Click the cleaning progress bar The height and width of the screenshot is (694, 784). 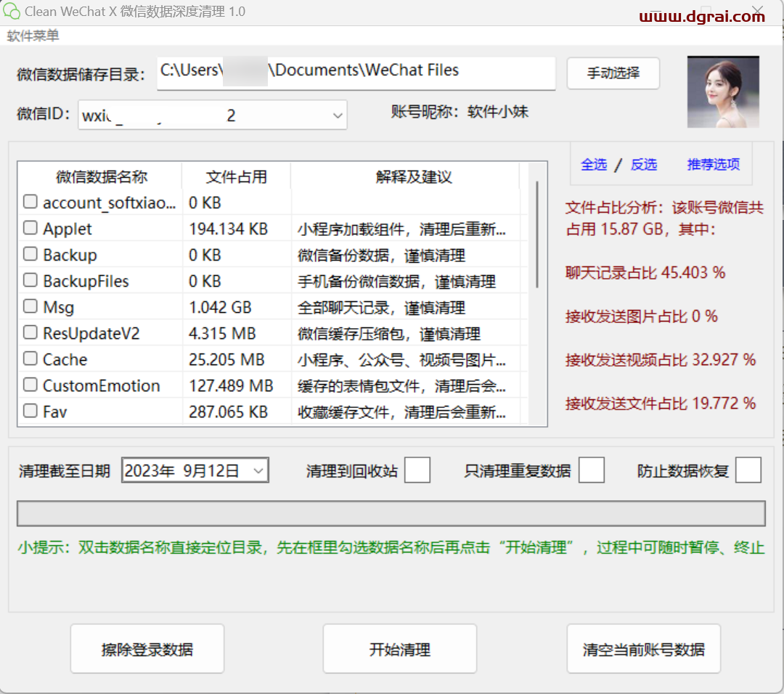(x=391, y=513)
